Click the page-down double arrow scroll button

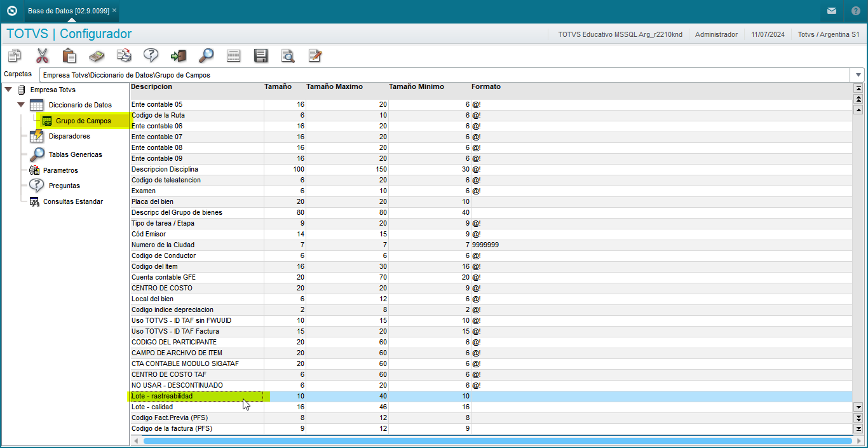(x=858, y=417)
